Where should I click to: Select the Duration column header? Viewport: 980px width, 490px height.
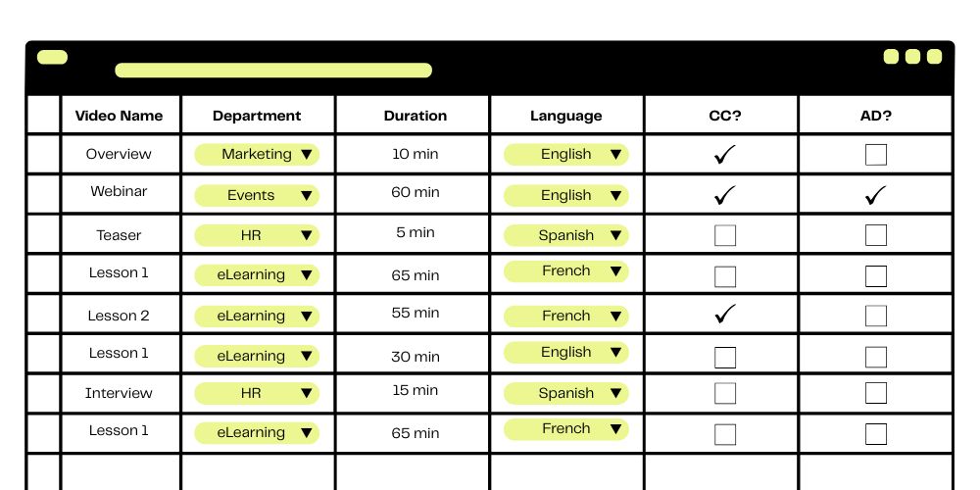[415, 116]
